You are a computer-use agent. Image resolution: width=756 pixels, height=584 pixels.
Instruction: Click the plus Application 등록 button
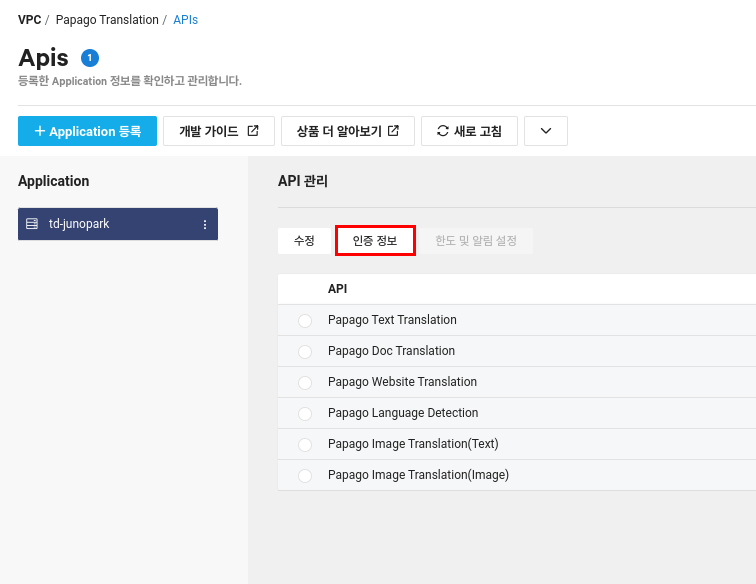(87, 131)
